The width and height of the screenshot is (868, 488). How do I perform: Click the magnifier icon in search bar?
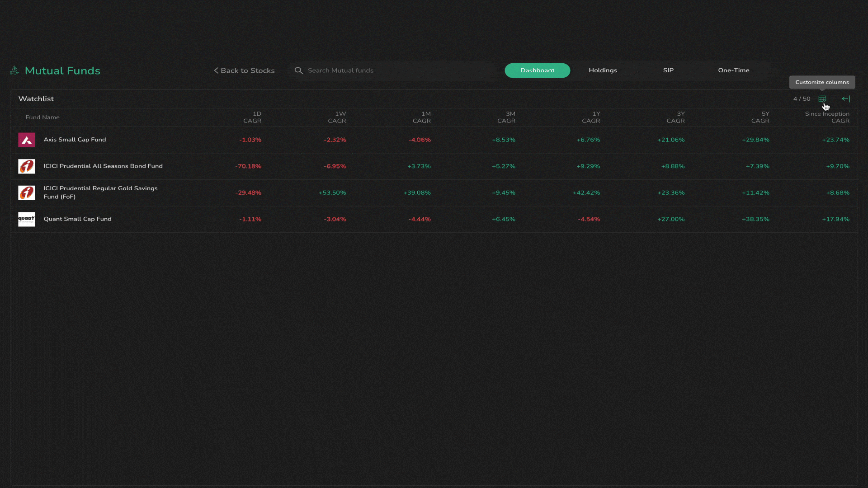299,70
